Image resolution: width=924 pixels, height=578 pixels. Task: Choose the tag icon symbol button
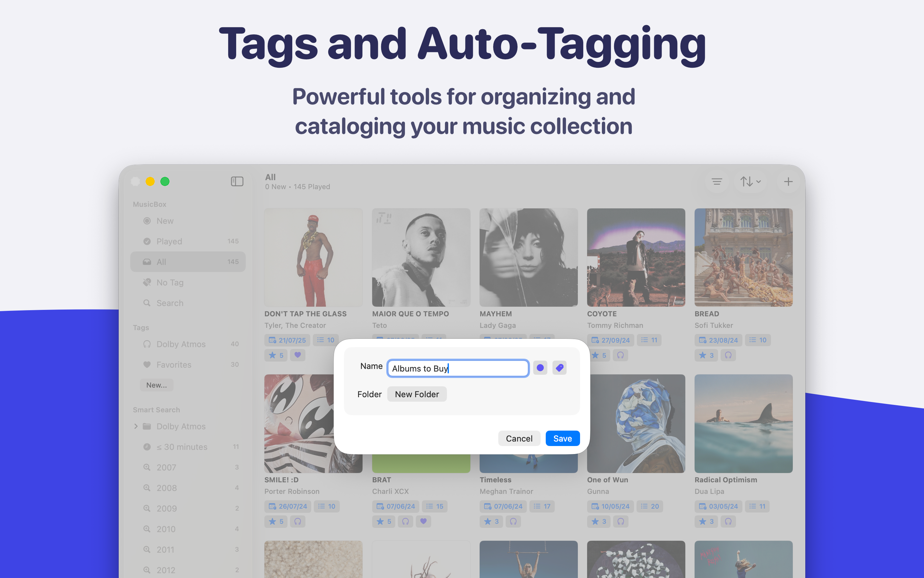click(x=559, y=368)
